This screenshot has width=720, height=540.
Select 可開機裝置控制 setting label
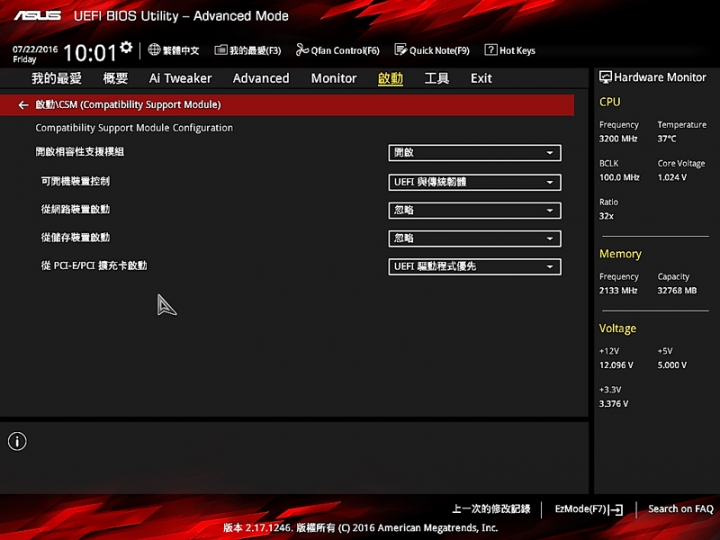pyautogui.click(x=75, y=181)
